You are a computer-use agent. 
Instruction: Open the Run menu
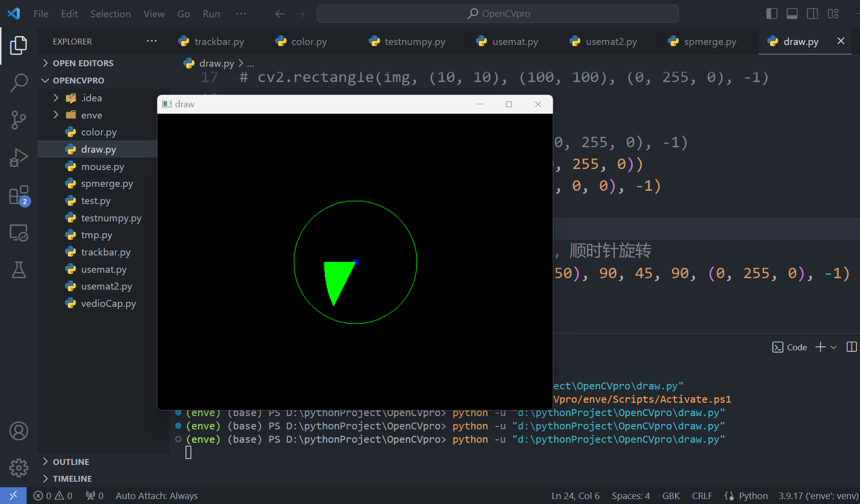click(211, 14)
